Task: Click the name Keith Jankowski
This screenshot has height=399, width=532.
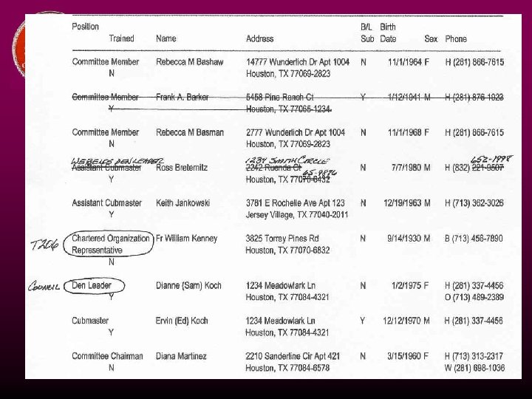Action: 183,203
